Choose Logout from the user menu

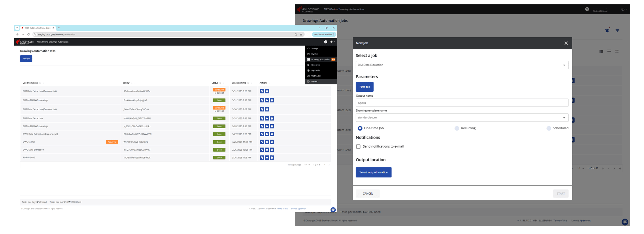[x=321, y=81]
